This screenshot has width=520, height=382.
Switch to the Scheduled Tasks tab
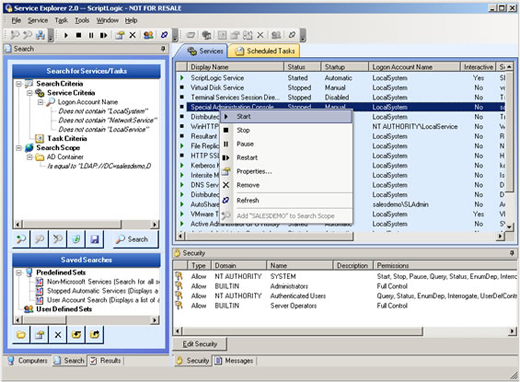[265, 51]
